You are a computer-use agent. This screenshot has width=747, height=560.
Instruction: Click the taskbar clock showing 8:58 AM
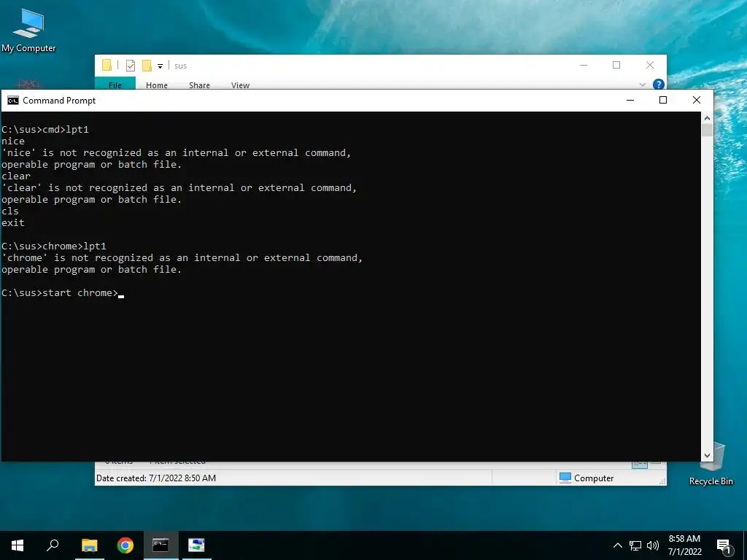(x=684, y=545)
